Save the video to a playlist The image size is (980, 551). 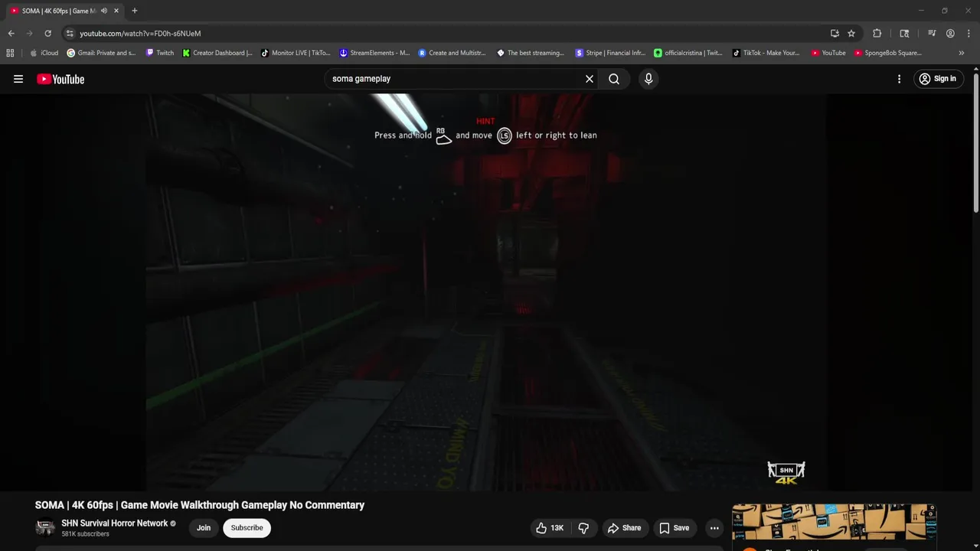675,528
